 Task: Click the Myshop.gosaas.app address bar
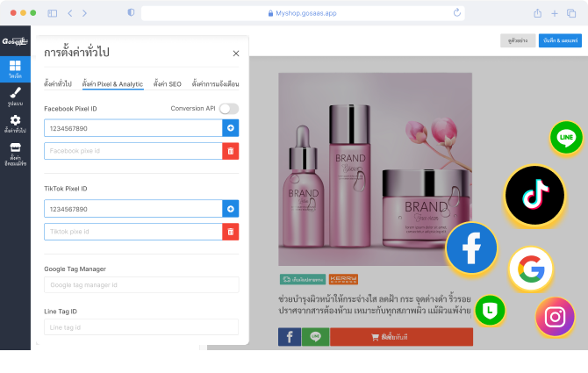tap(303, 13)
